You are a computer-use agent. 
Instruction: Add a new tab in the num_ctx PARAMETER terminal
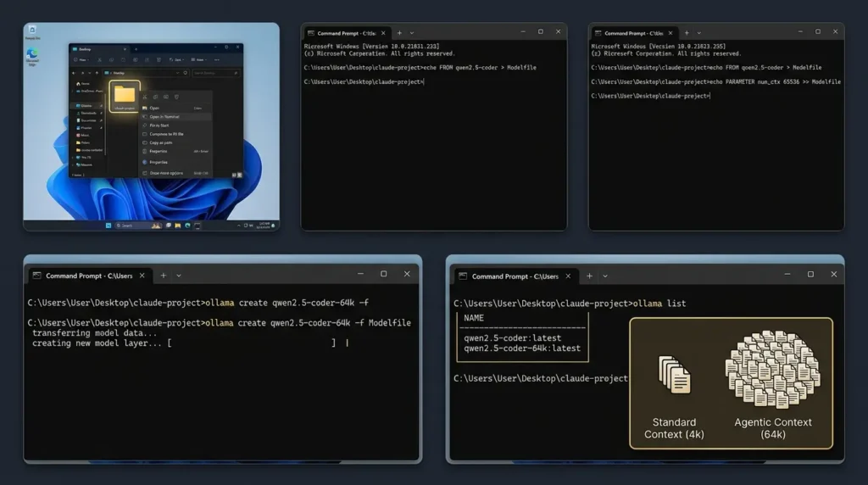tap(687, 33)
